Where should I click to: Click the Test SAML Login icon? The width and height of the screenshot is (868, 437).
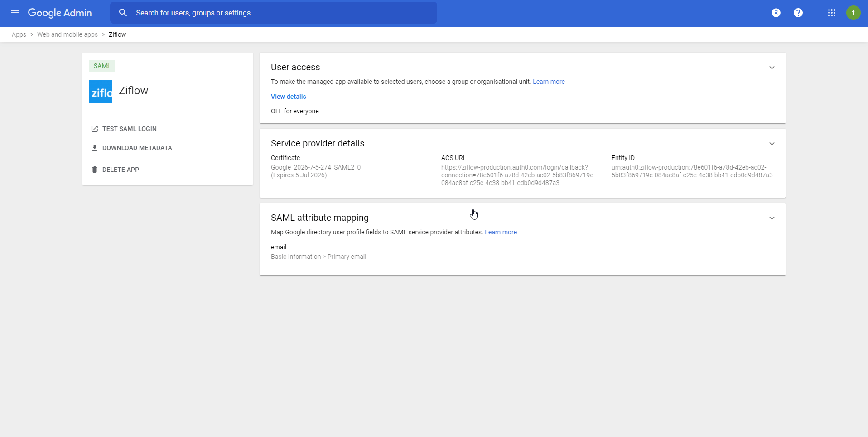click(95, 129)
